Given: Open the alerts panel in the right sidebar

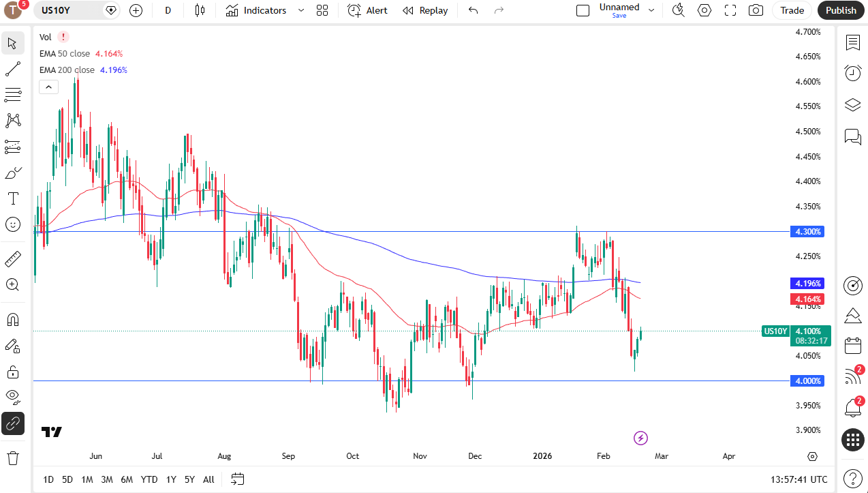Looking at the screenshot, I should (853, 73).
